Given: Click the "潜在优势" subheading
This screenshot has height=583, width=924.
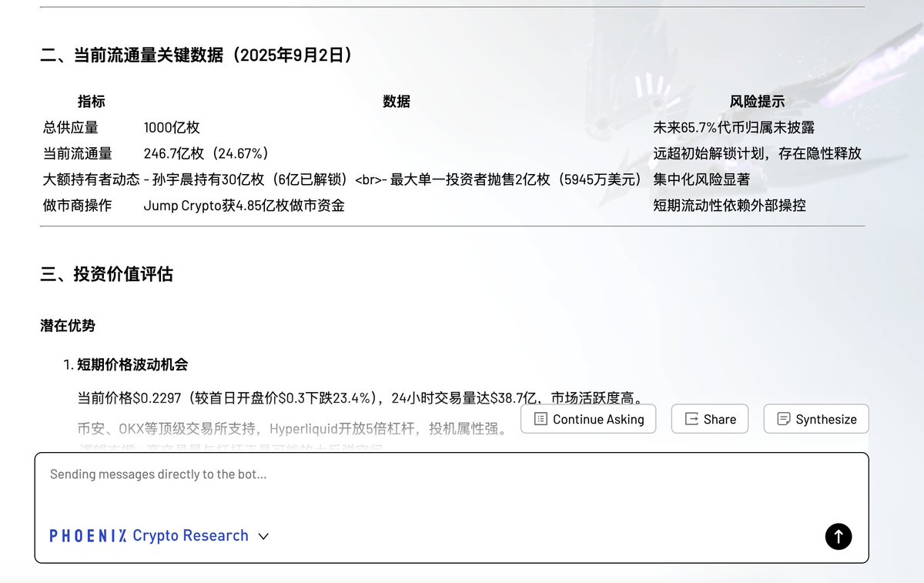Looking at the screenshot, I should (x=68, y=326).
